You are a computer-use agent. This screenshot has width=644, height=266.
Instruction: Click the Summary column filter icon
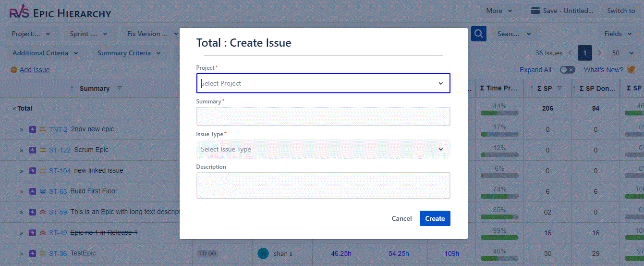[120, 89]
